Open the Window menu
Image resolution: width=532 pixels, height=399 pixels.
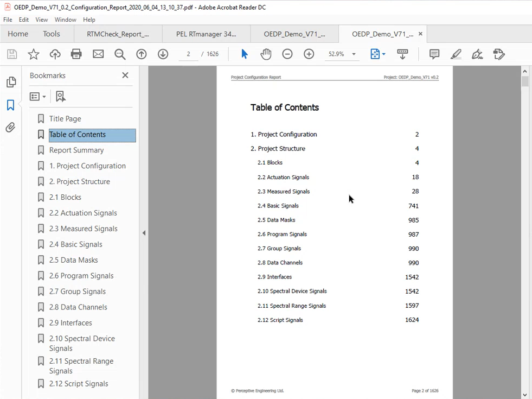65,20
